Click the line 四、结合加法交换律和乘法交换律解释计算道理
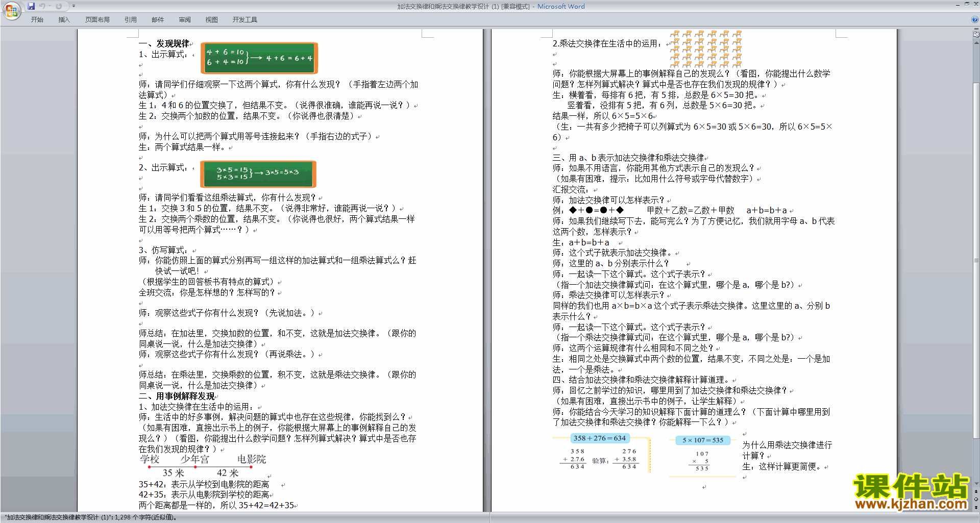This screenshot has width=980, height=523. coord(642,380)
